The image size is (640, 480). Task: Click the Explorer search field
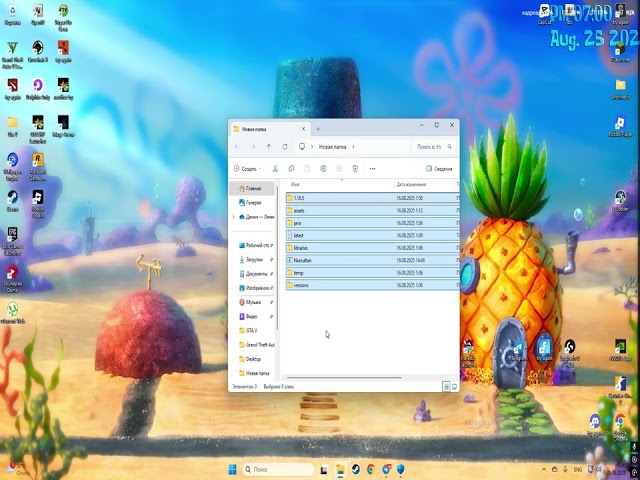pyautogui.click(x=434, y=147)
